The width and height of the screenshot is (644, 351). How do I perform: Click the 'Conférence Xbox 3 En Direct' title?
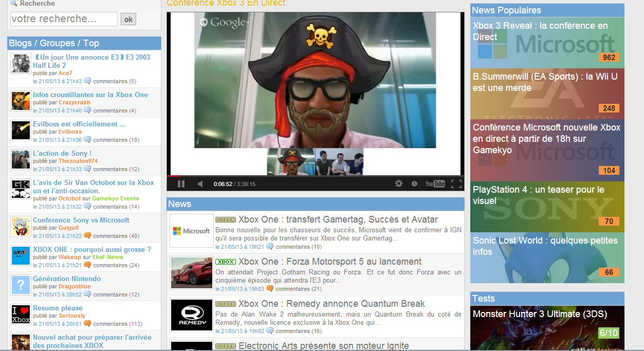click(226, 3)
